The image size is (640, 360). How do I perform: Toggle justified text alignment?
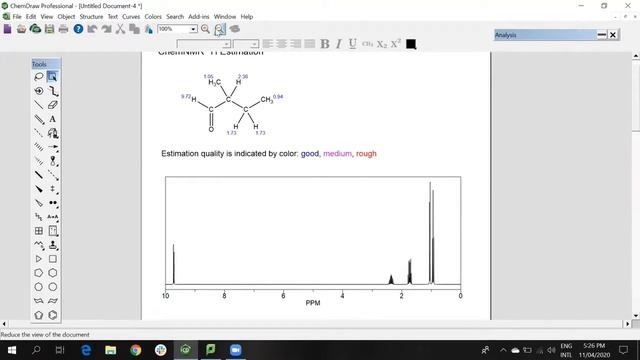pos(310,44)
